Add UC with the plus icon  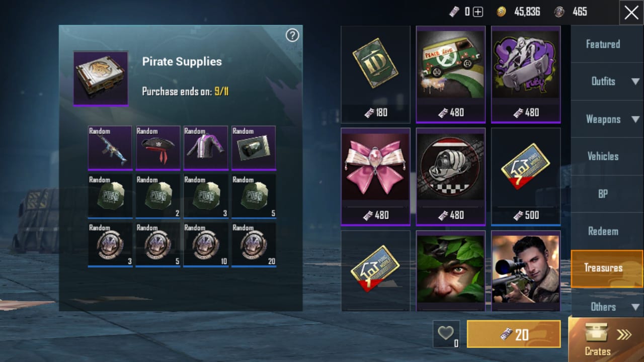[478, 12]
